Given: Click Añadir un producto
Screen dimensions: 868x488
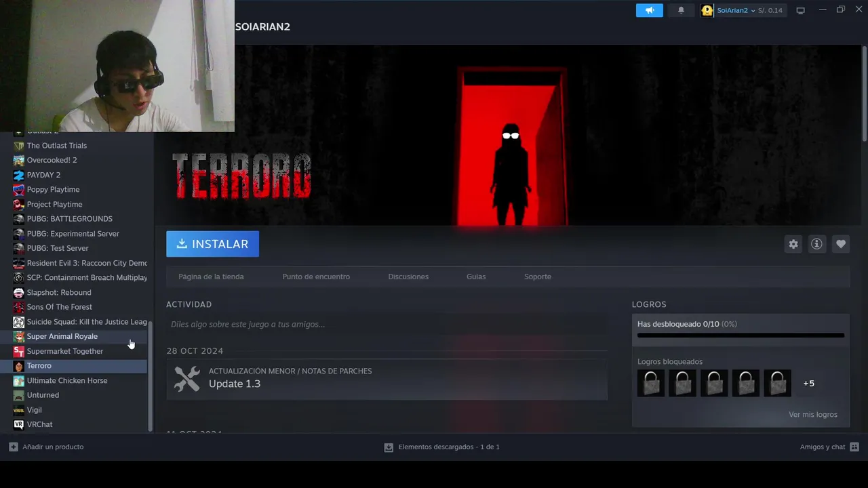Looking at the screenshot, I should [46, 447].
